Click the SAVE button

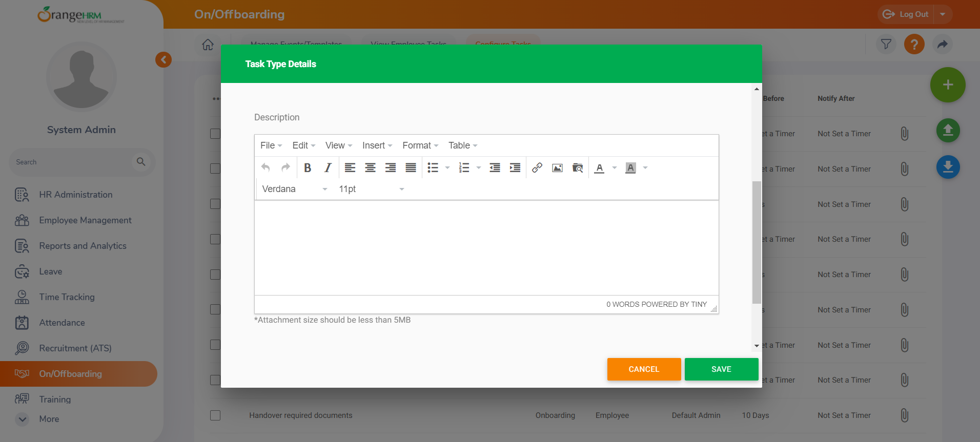(721, 369)
